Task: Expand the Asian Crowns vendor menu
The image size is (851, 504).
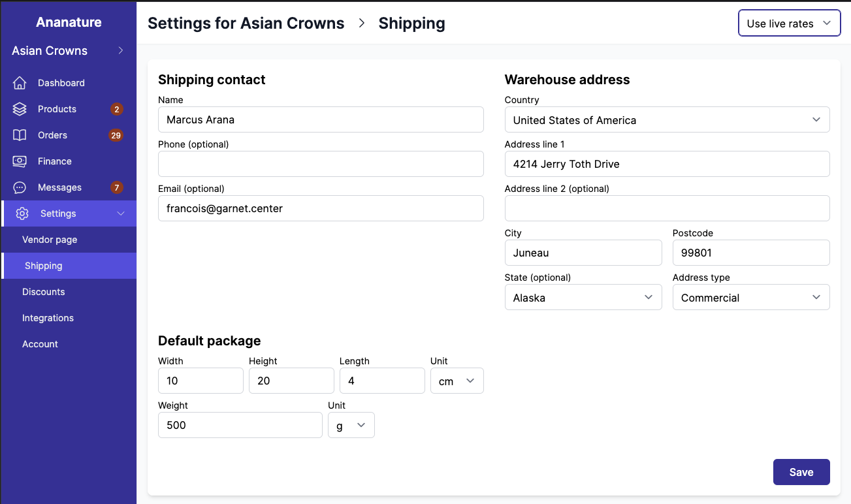Action: coord(120,50)
